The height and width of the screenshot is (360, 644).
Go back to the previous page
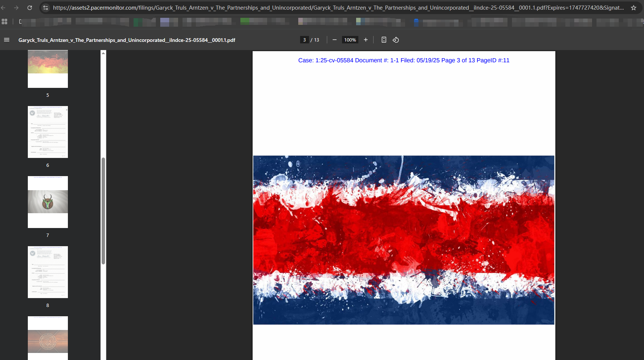click(3, 7)
